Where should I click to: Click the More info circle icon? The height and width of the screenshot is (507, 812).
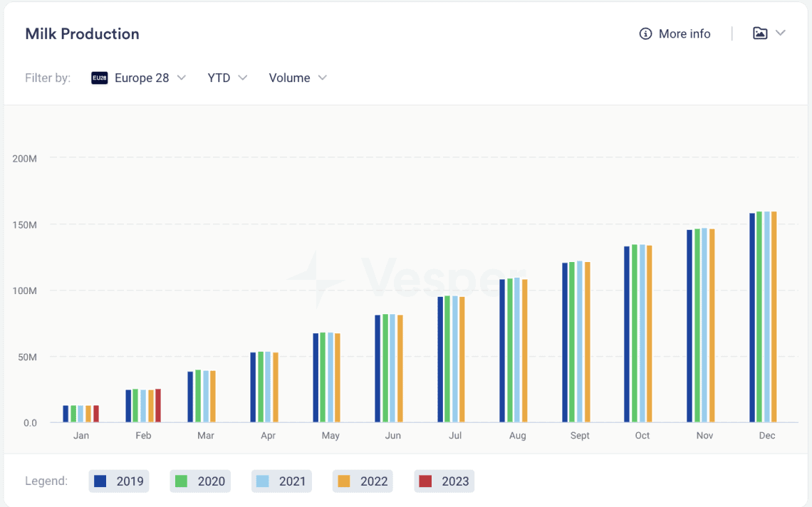[x=645, y=33]
